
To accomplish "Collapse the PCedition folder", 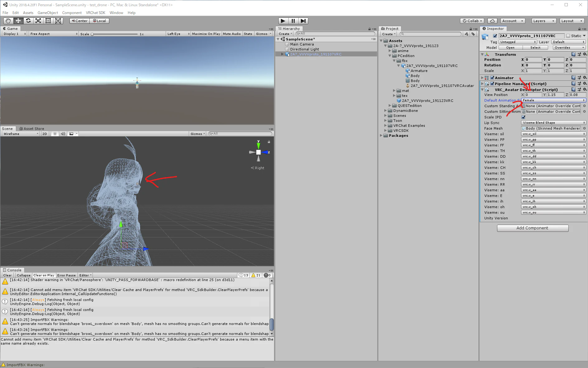I will [x=390, y=56].
